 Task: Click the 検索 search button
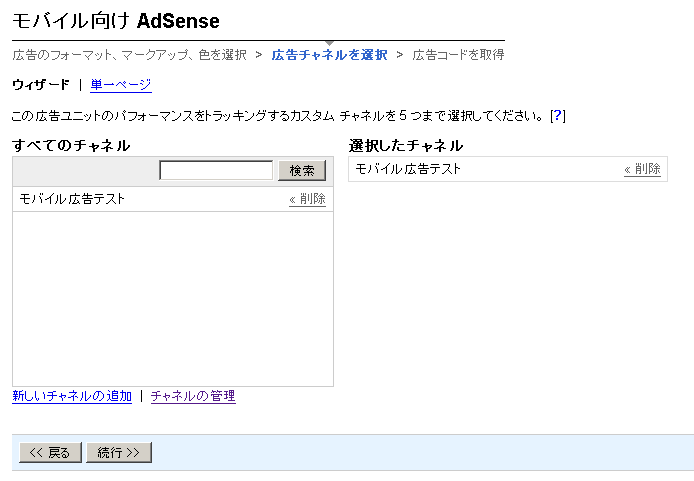pos(302,170)
